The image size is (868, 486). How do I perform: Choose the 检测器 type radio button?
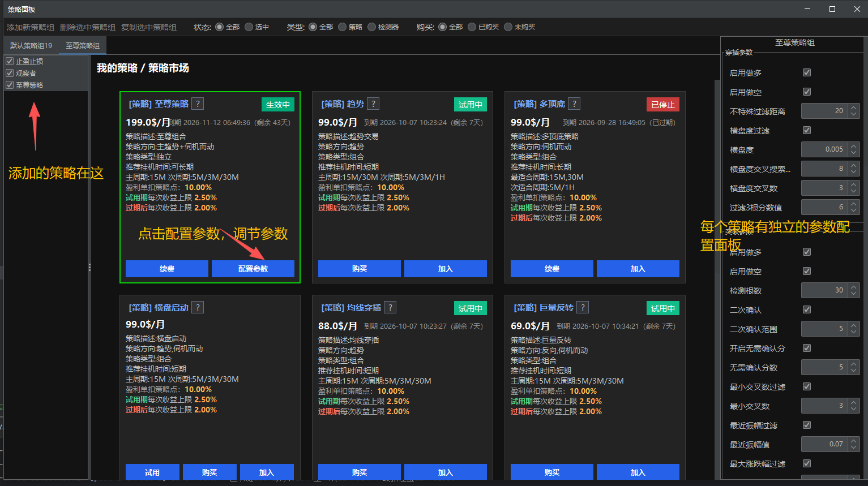click(x=371, y=27)
